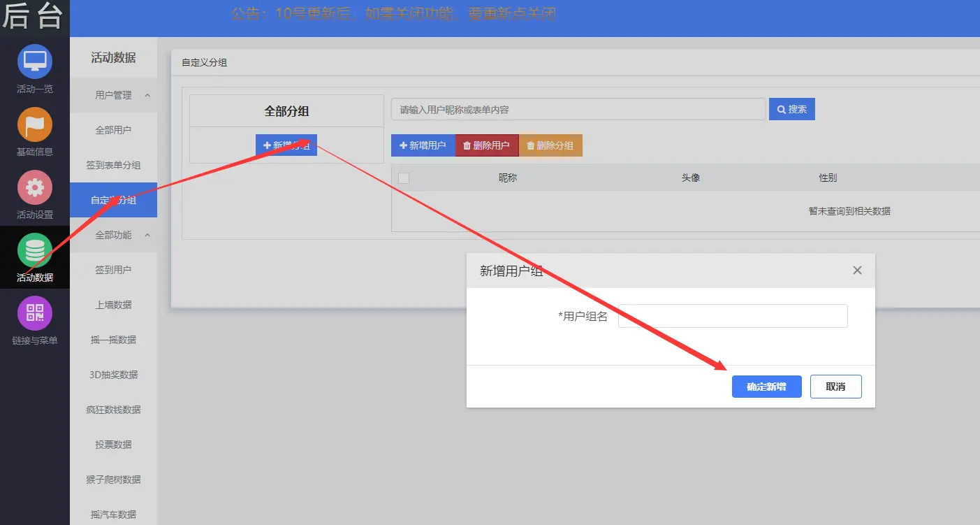Screen dimensions: 980x525
Task: Focus the user nickname search box
Action: click(578, 110)
